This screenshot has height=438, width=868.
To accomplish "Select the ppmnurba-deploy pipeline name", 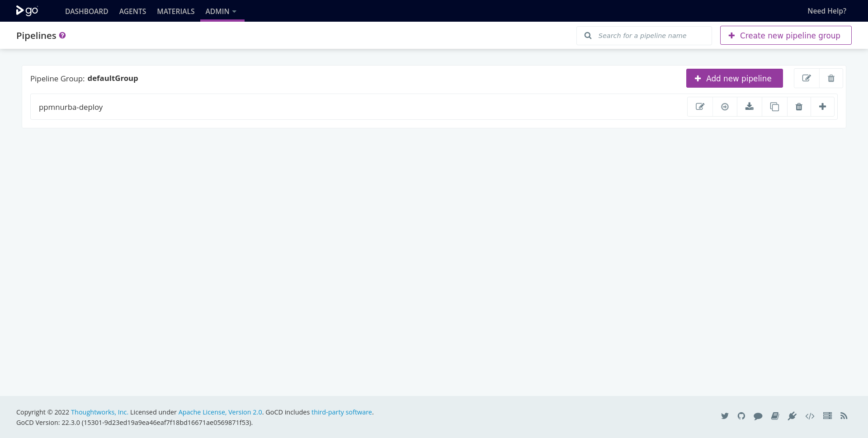I will [71, 107].
